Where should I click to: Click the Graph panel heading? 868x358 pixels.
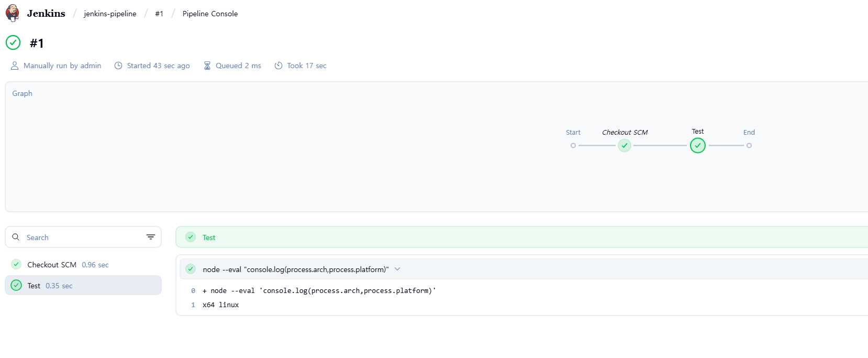click(23, 93)
